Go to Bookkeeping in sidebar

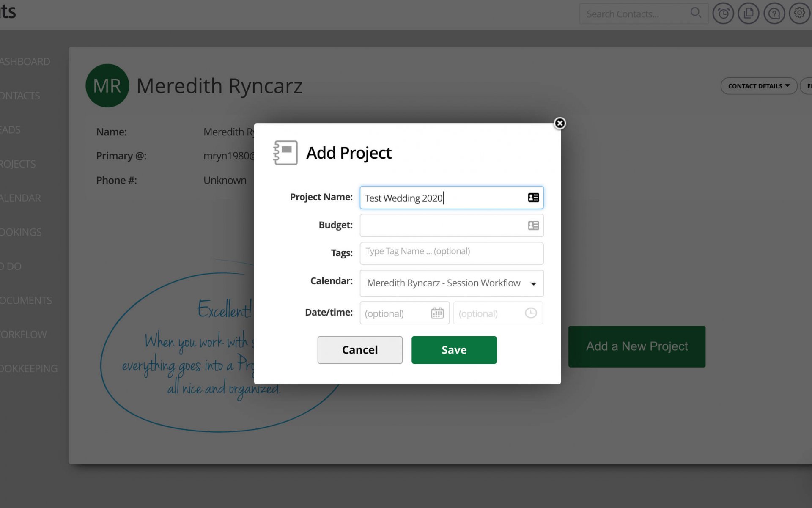tap(28, 369)
